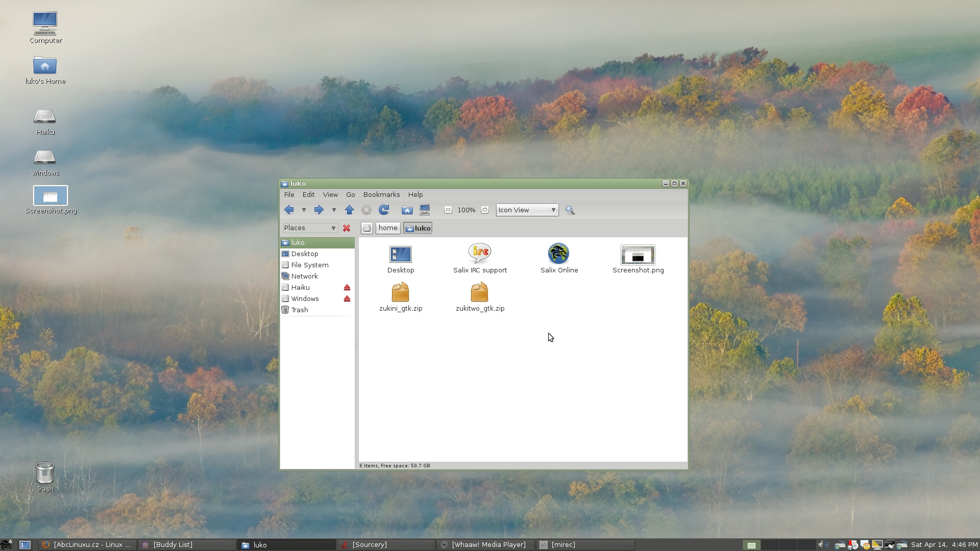Select luko in the Places sidebar

(x=317, y=242)
